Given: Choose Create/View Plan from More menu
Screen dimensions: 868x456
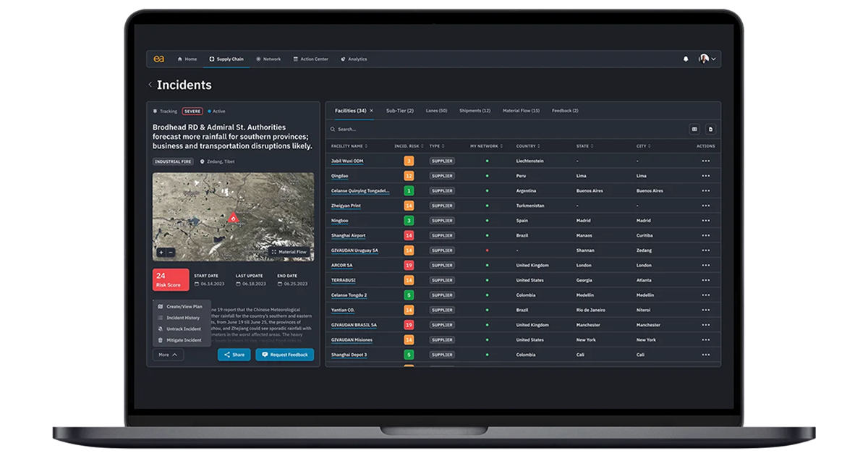Looking at the screenshot, I should point(182,307).
